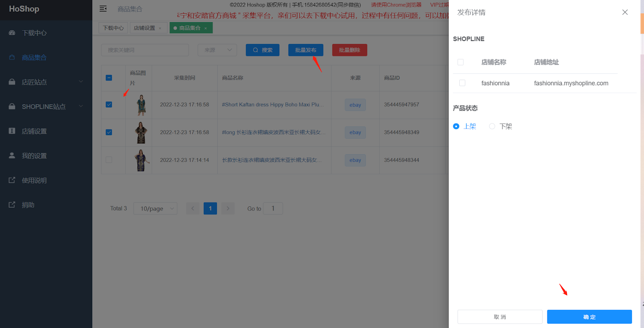This screenshot has width=644, height=328.
Task: Switch to the 下载中心 tab
Action: (113, 28)
